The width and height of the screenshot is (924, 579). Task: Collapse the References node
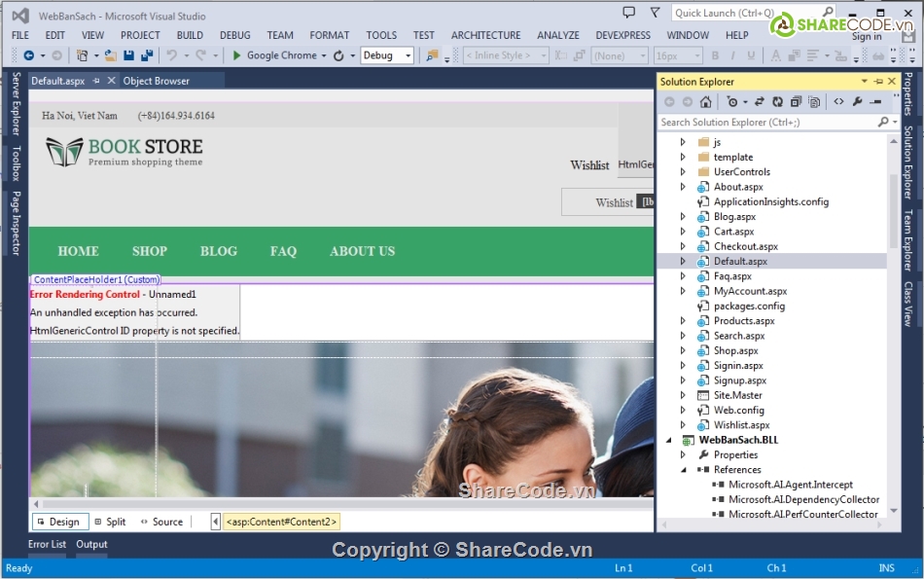(683, 470)
